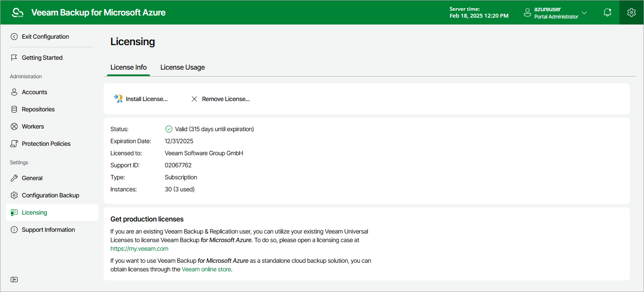Screen dimensions: 644x292
Task: Click the Support Information info icon
Action: coord(14,230)
